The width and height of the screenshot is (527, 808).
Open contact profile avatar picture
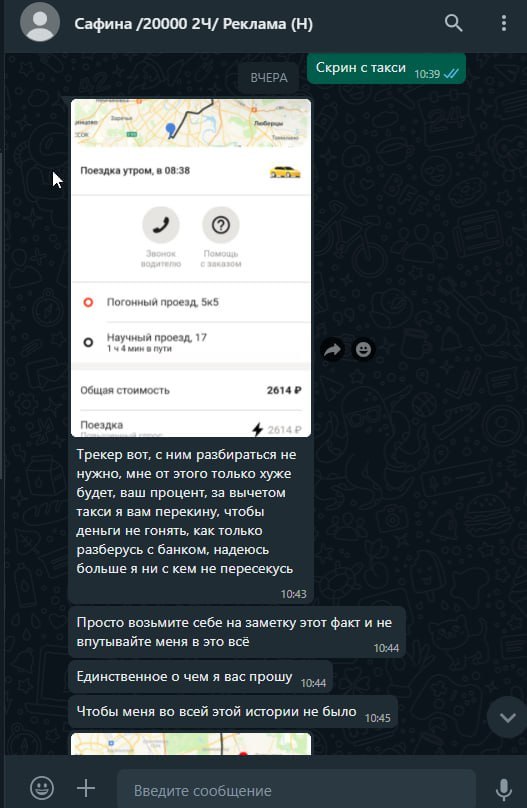(x=40, y=23)
